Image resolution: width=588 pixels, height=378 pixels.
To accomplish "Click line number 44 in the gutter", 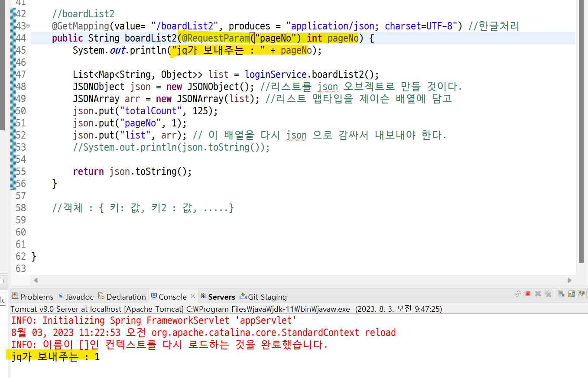I will pos(21,38).
